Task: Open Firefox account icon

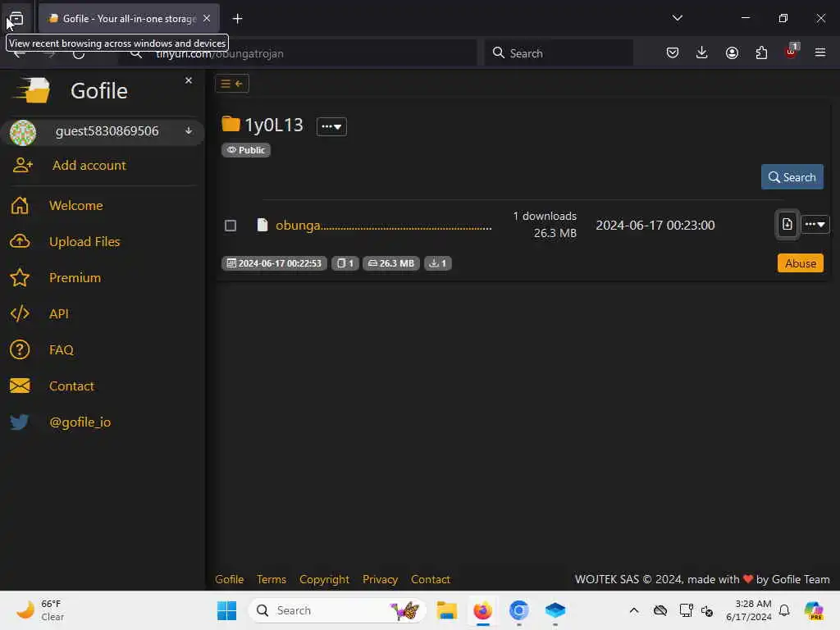Action: [x=732, y=52]
